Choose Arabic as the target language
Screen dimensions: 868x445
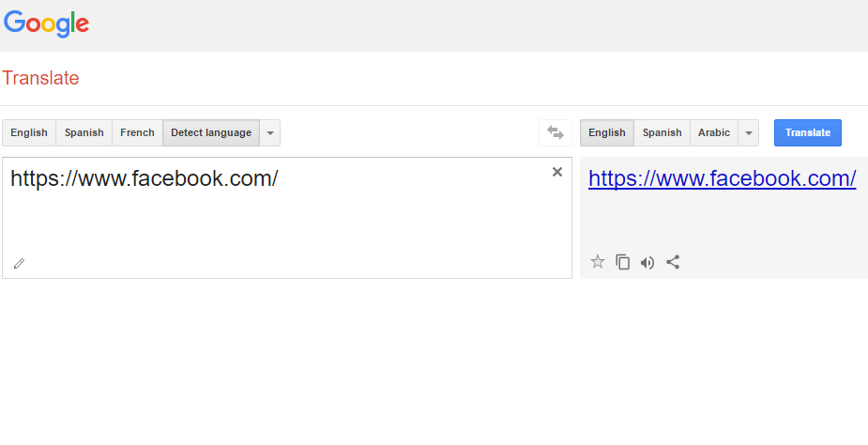pos(714,133)
